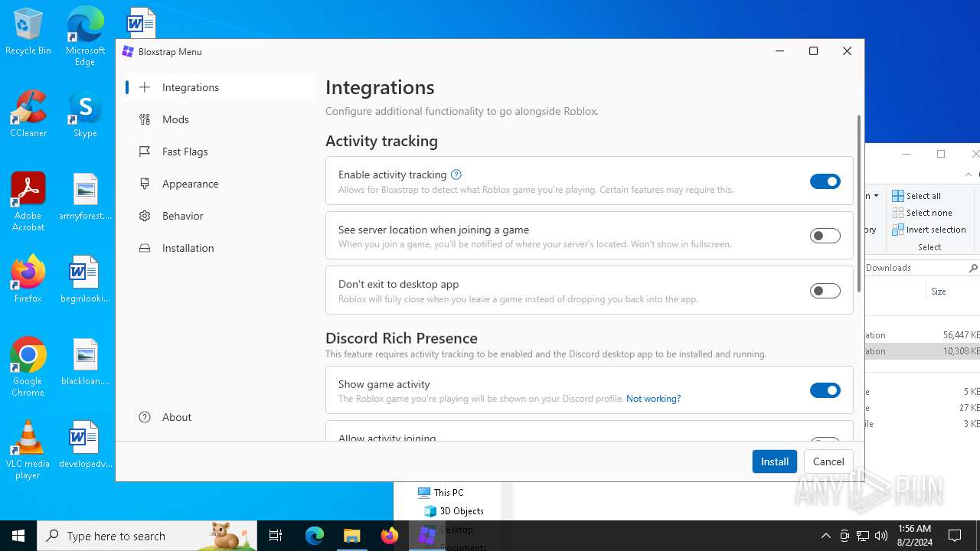The image size is (980, 551).
Task: Close the Bloxstrap Menu window
Action: pyautogui.click(x=847, y=51)
